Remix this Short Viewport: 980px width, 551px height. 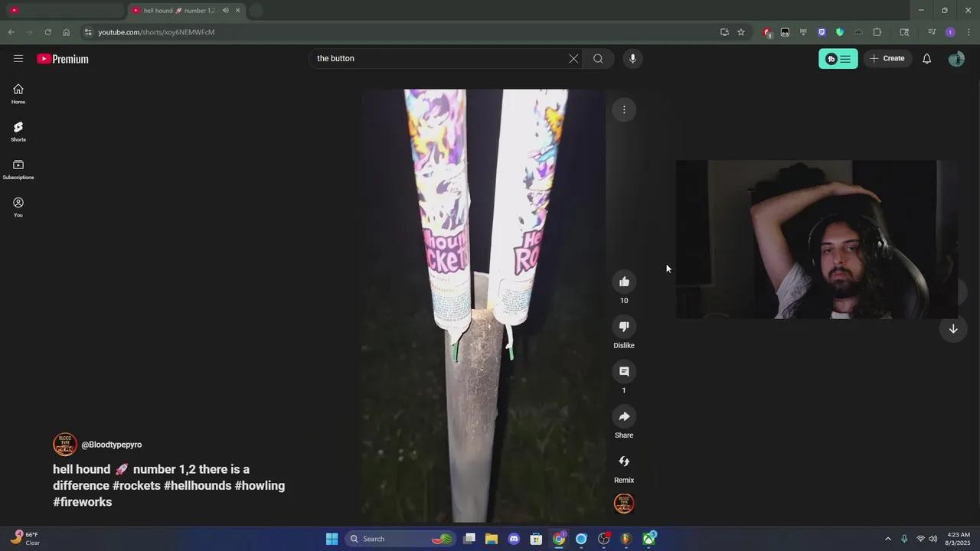624,461
